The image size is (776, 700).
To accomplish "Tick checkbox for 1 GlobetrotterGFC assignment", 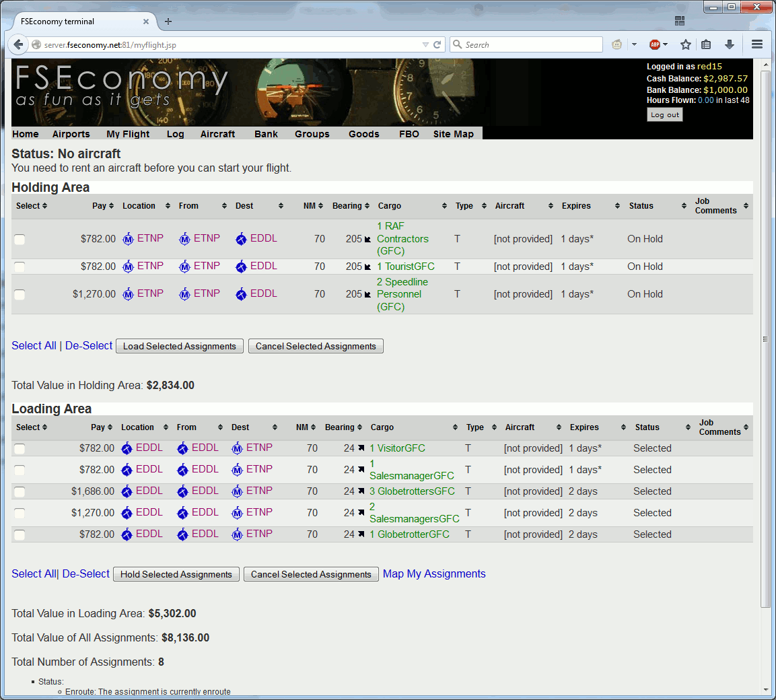I will (20, 534).
